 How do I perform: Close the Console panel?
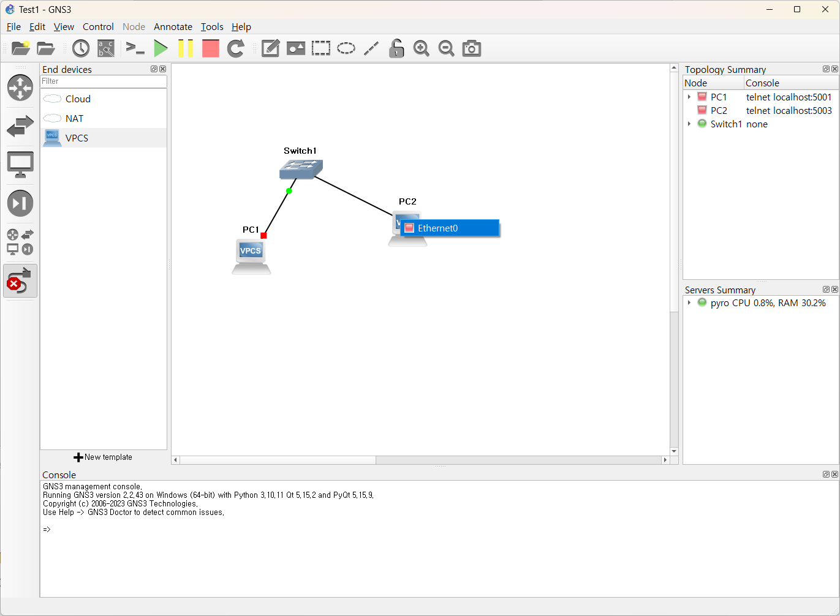coord(834,474)
